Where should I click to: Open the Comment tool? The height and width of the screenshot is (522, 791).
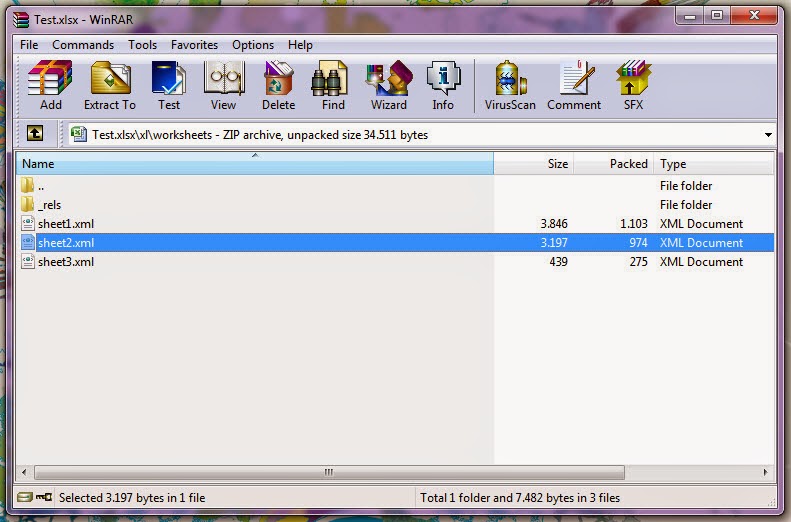(574, 85)
